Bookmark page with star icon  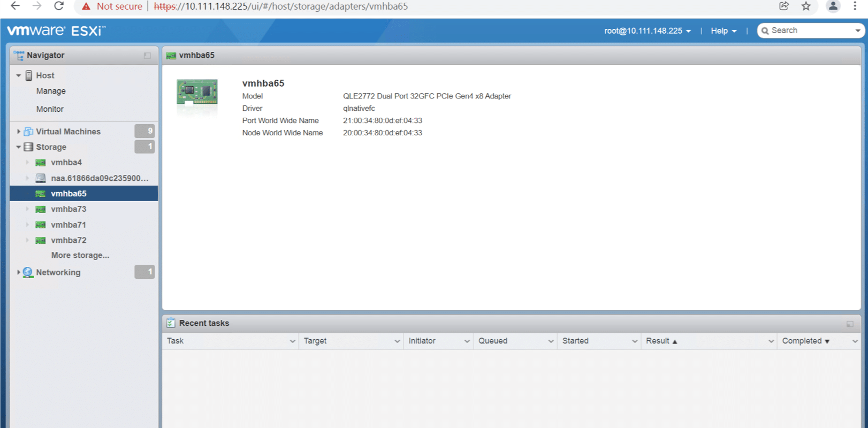806,6
